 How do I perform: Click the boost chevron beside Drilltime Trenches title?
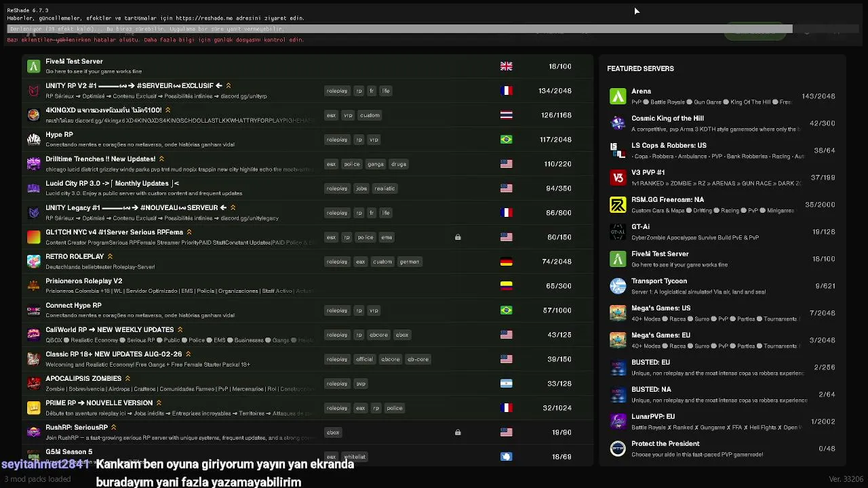[x=161, y=159]
